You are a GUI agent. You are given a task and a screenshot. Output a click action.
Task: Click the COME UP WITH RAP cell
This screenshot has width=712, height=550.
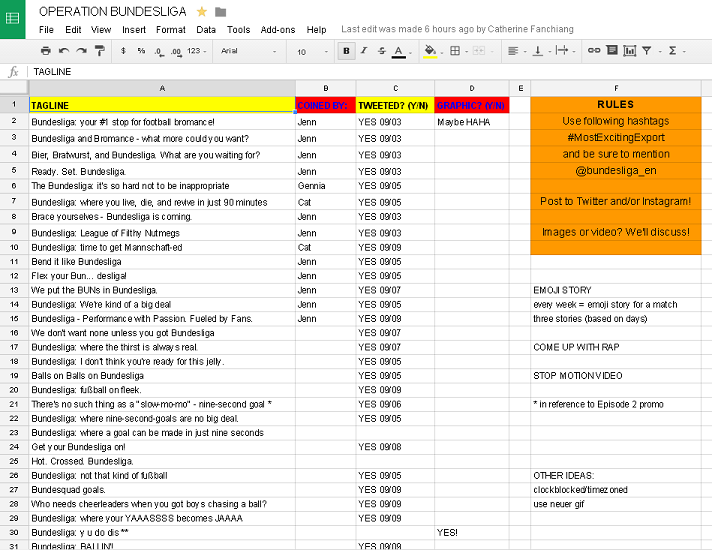pyautogui.click(x=616, y=347)
